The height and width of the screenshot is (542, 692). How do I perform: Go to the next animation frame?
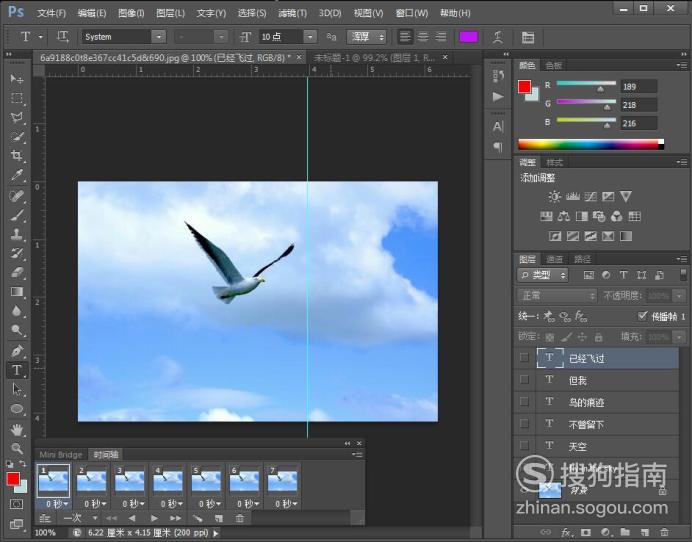175,518
